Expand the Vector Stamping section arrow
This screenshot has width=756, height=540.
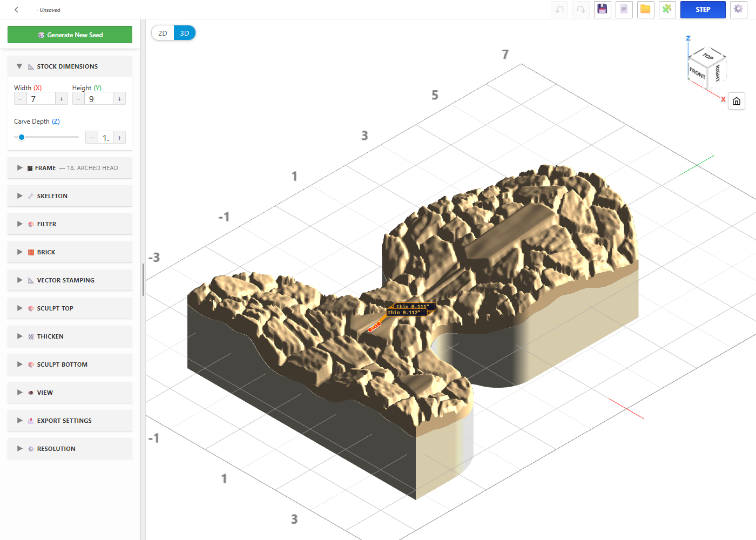pos(19,280)
